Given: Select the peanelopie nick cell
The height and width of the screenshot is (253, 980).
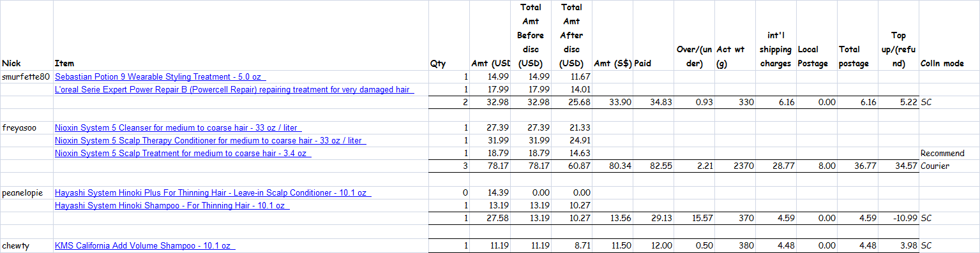Looking at the screenshot, I should 26,192.
